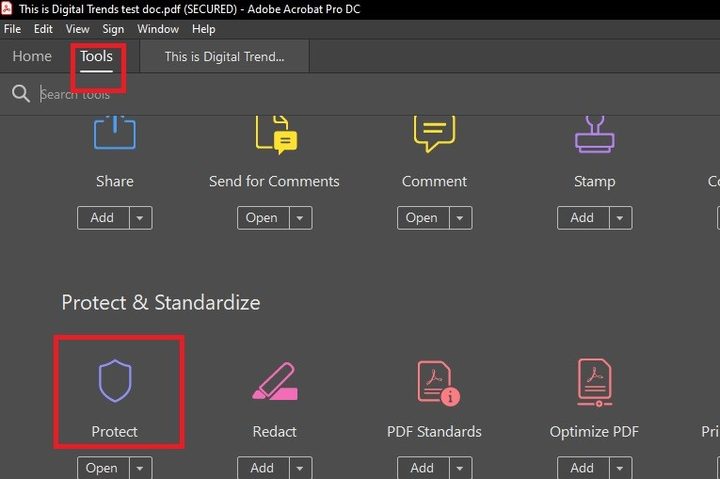Click the Share label text
Screen dimensions: 720x479
(x=115, y=181)
